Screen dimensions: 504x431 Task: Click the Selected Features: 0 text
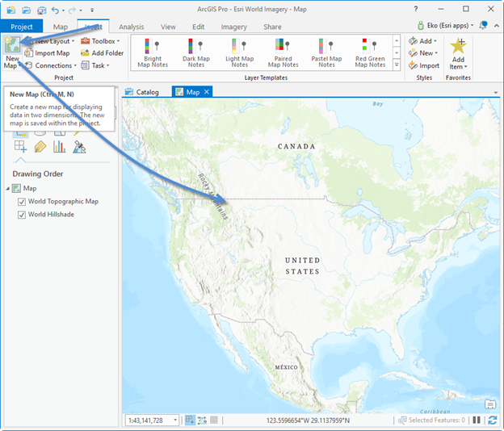[436, 420]
